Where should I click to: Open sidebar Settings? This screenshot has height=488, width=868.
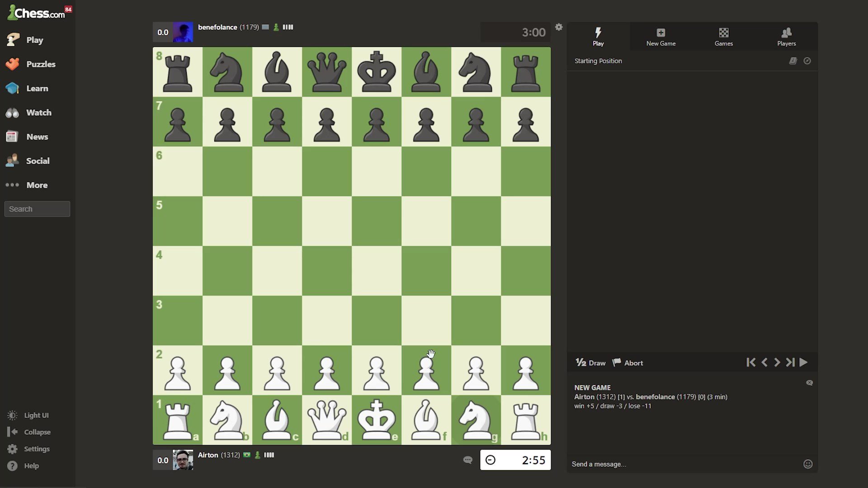click(28, 449)
